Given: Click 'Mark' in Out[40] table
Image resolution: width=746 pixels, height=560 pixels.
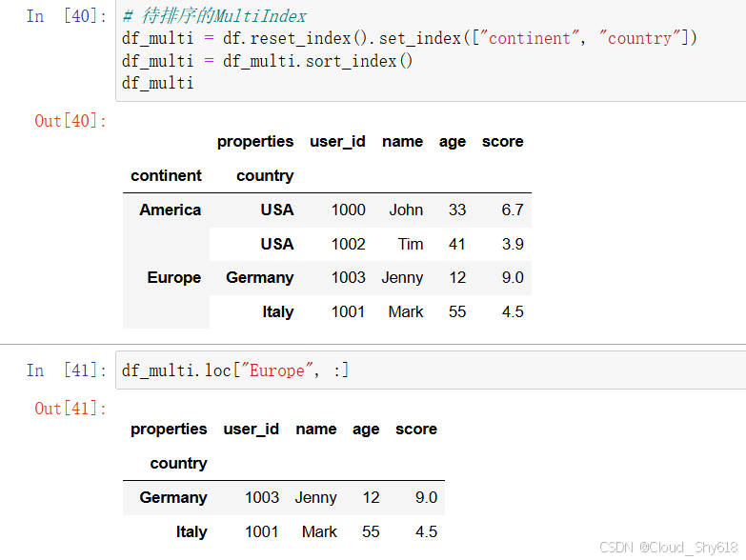Looking at the screenshot, I should pyautogui.click(x=406, y=311).
